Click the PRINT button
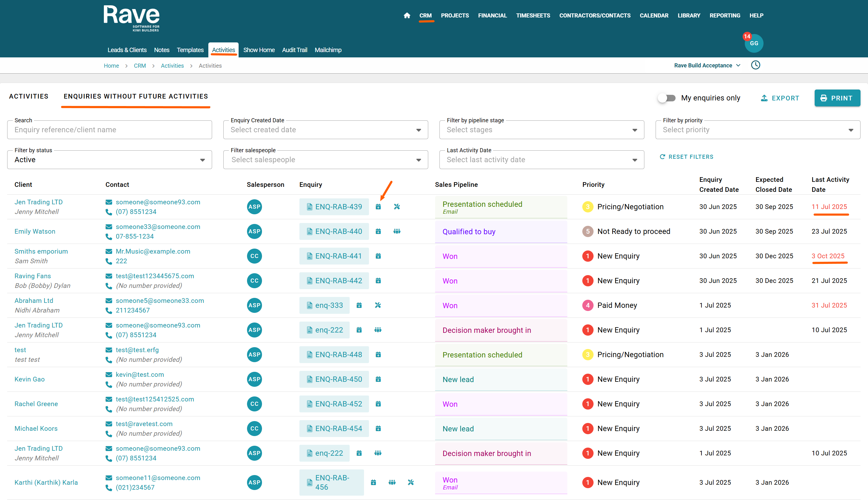The image size is (868, 500). (x=837, y=98)
